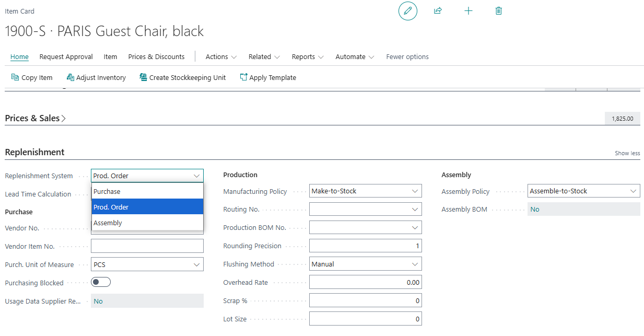Open the Request Approval tab
The height and width of the screenshot is (336, 644).
tap(66, 57)
